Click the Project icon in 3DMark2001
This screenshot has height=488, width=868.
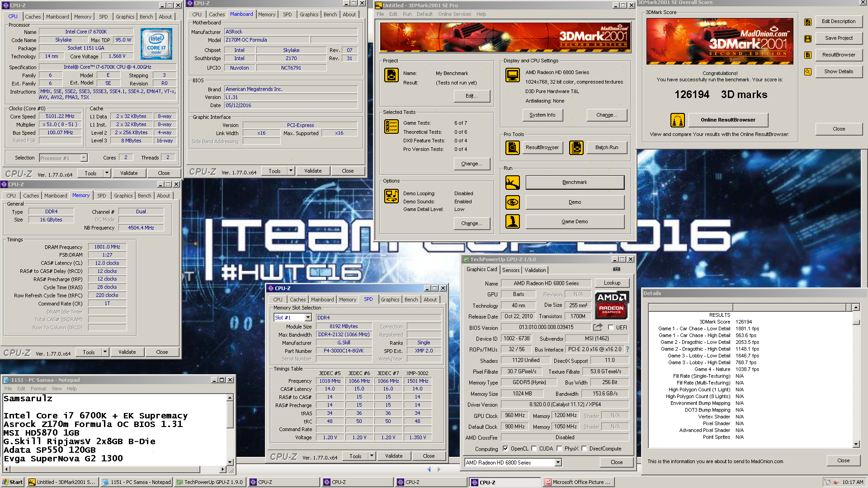coord(391,75)
